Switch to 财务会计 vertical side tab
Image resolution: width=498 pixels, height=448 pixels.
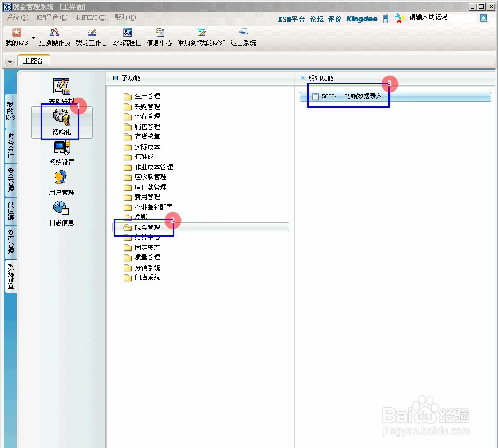pyautogui.click(x=11, y=146)
